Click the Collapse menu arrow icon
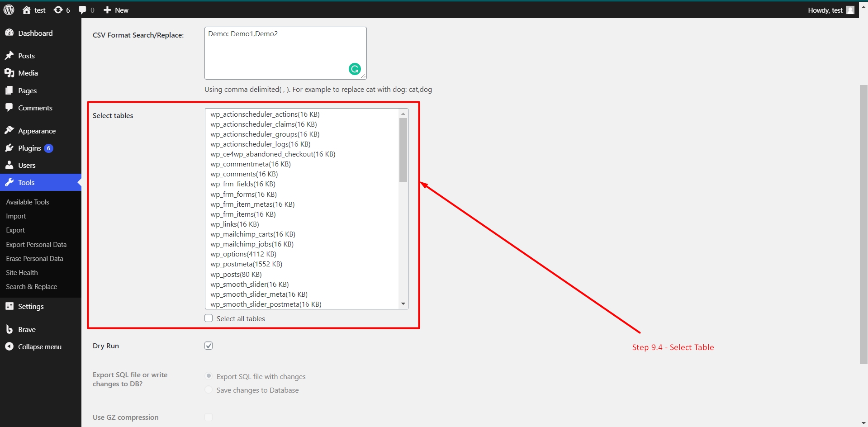 coord(9,346)
